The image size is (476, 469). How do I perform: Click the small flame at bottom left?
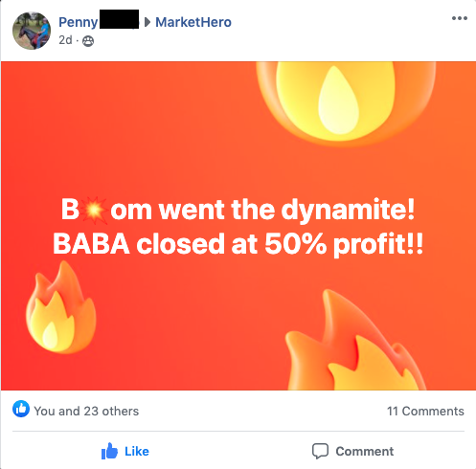(60, 307)
